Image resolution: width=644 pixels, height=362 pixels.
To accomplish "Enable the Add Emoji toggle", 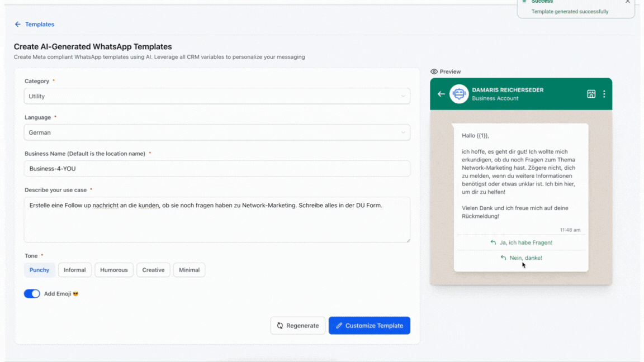I will point(32,293).
